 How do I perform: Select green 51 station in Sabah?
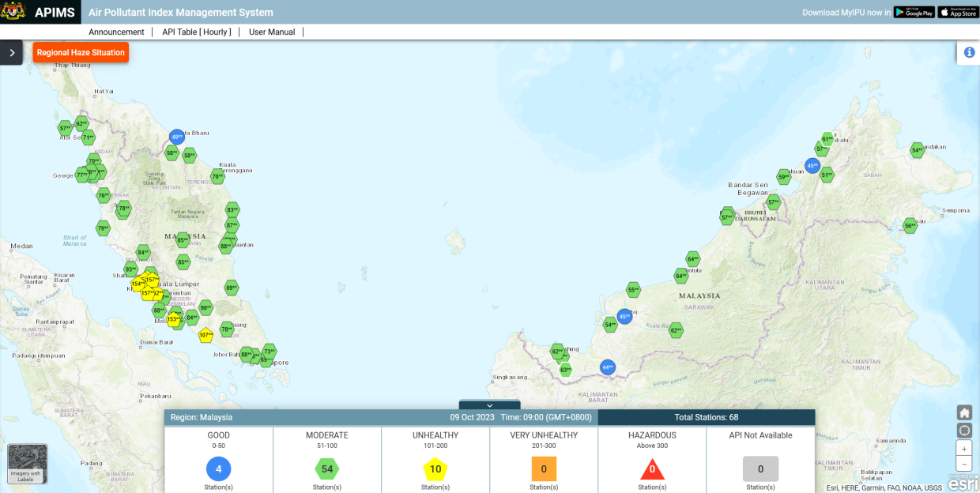tap(827, 175)
